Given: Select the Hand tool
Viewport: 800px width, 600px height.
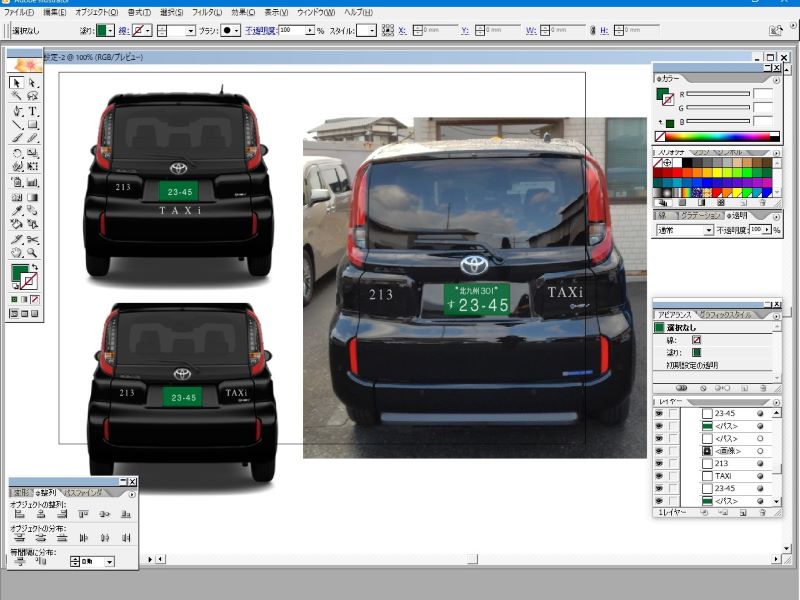Looking at the screenshot, I should pos(16,253).
